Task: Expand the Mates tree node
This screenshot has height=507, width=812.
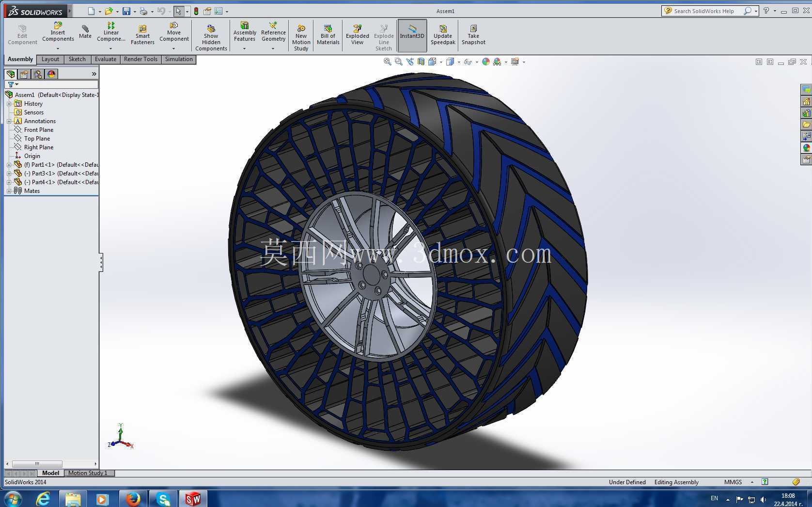Action: pyautogui.click(x=9, y=191)
